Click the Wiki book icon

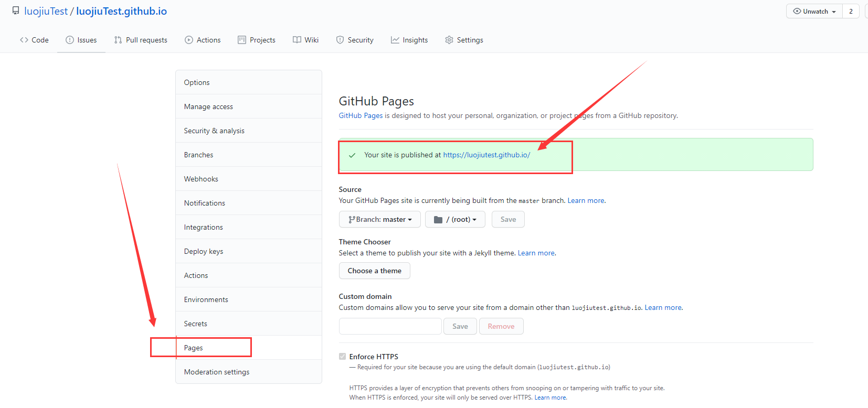(x=297, y=40)
